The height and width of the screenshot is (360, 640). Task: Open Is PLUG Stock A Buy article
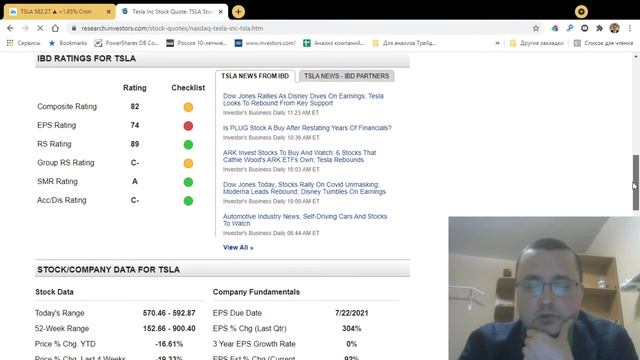point(307,128)
